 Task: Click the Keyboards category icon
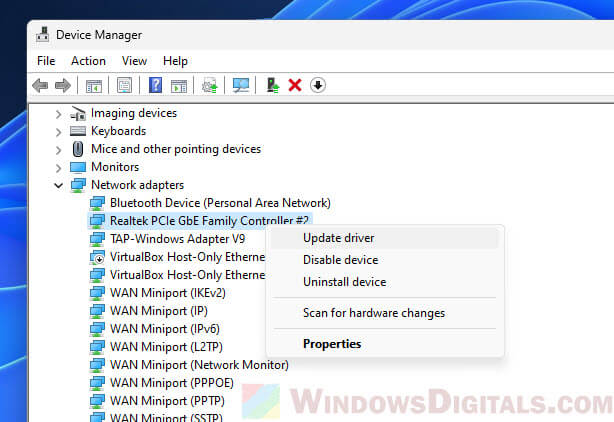pos(78,131)
